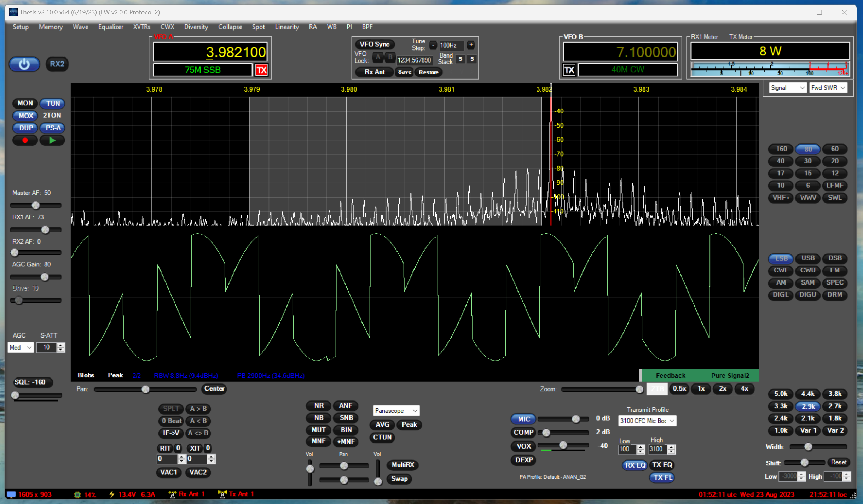863x504 pixels.
Task: Open the Equalizer menu
Action: point(111,27)
